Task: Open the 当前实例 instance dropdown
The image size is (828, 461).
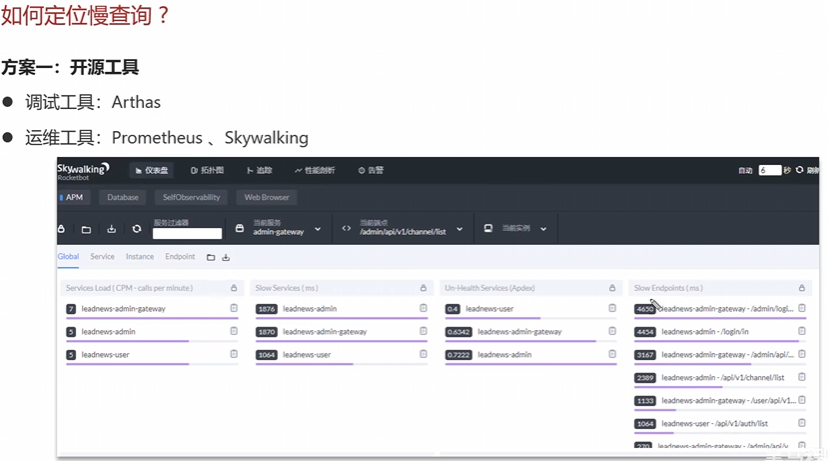Action: click(524, 228)
